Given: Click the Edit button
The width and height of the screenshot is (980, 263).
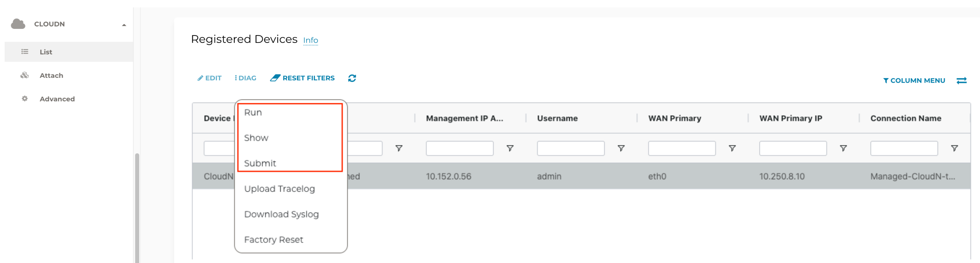Looking at the screenshot, I should [x=209, y=78].
